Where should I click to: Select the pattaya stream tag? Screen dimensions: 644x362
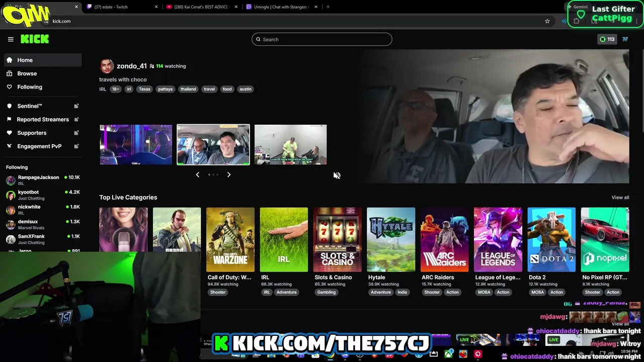point(165,89)
